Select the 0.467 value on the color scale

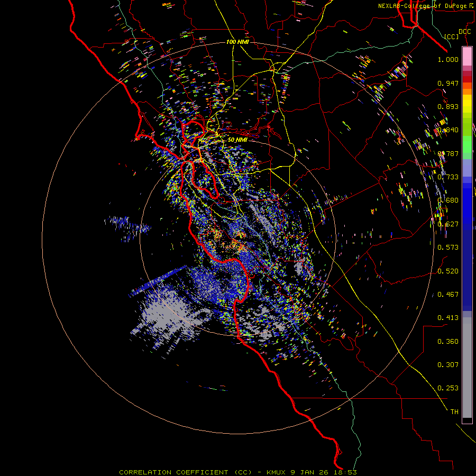448,295
